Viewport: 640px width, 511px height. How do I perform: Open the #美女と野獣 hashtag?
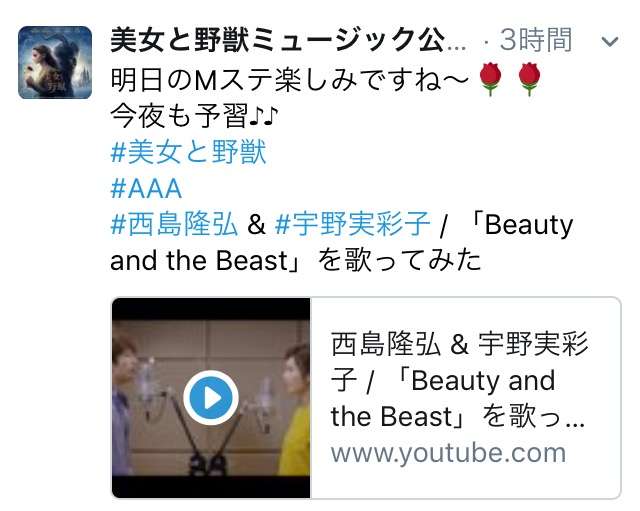coord(189,153)
